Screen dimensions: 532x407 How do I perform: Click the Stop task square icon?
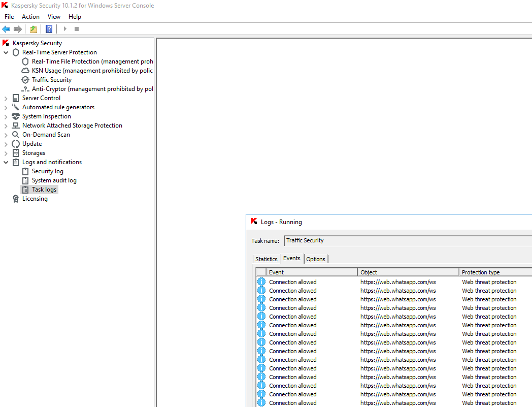click(77, 29)
